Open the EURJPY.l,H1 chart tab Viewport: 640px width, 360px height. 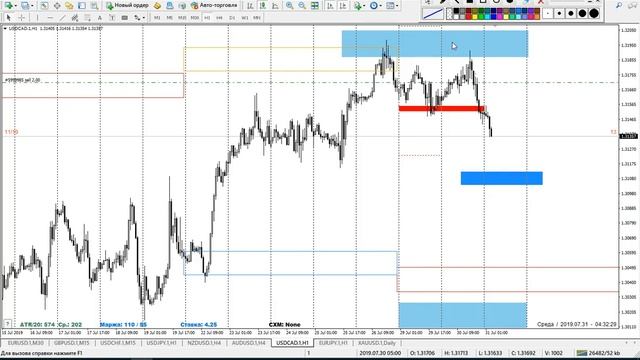coord(333,343)
